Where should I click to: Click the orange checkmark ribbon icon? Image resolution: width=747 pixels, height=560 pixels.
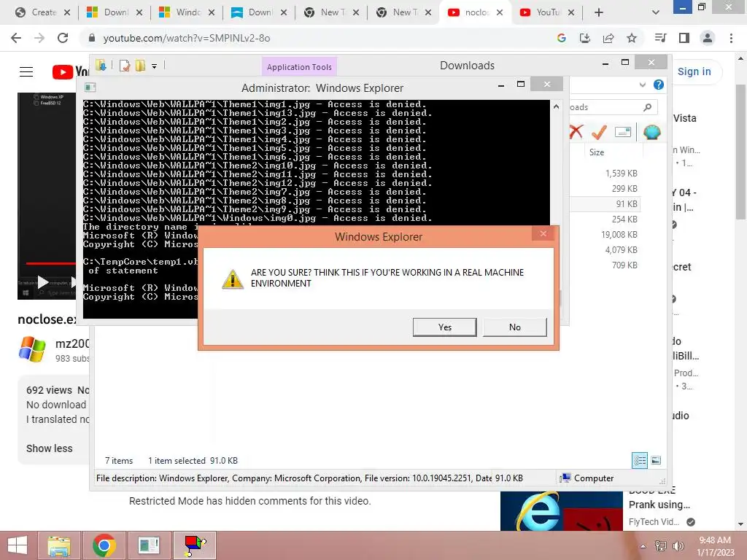599,132
